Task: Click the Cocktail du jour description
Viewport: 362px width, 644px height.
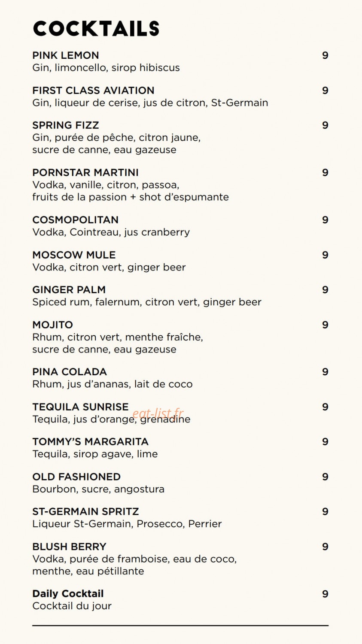Action: tap(72, 606)
